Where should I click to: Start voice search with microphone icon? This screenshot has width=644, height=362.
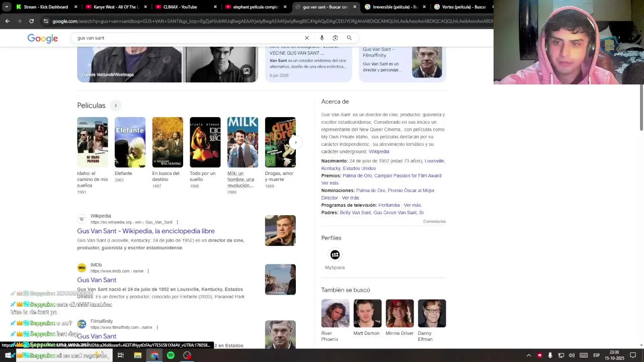(321, 38)
